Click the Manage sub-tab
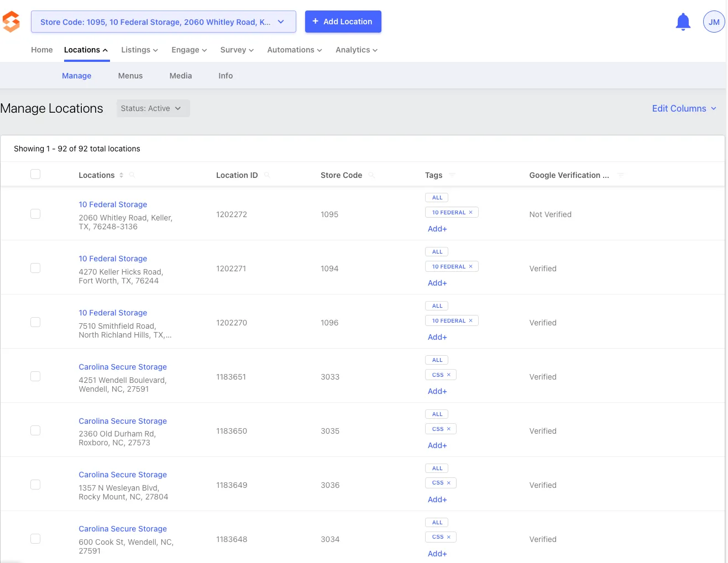 coord(77,76)
